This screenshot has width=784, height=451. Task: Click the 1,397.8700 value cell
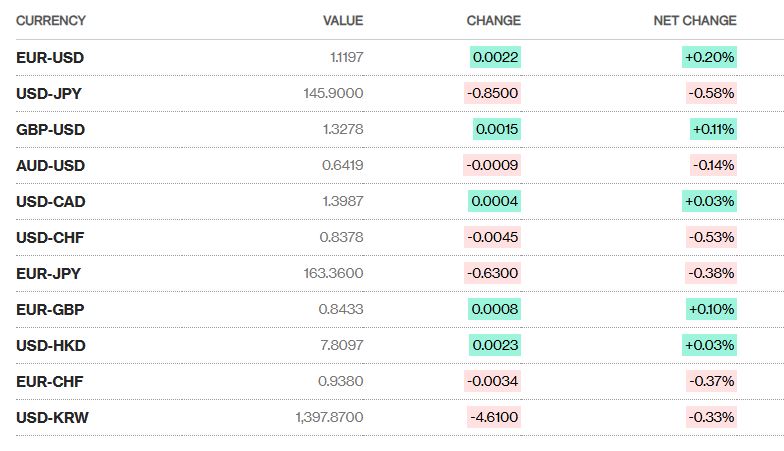tap(330, 417)
